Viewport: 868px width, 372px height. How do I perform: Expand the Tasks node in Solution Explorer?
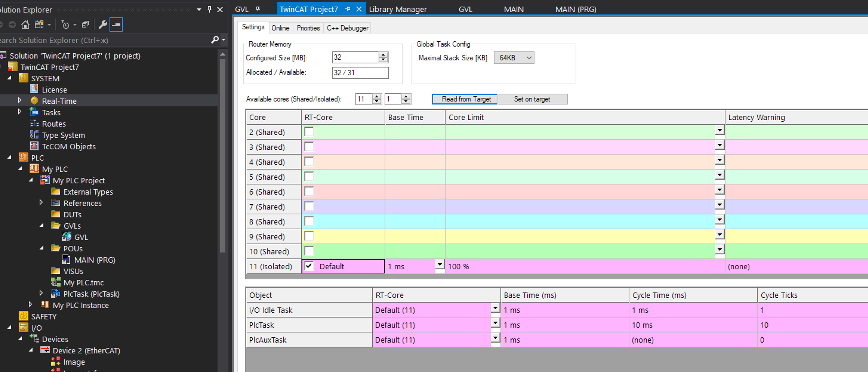pos(19,112)
